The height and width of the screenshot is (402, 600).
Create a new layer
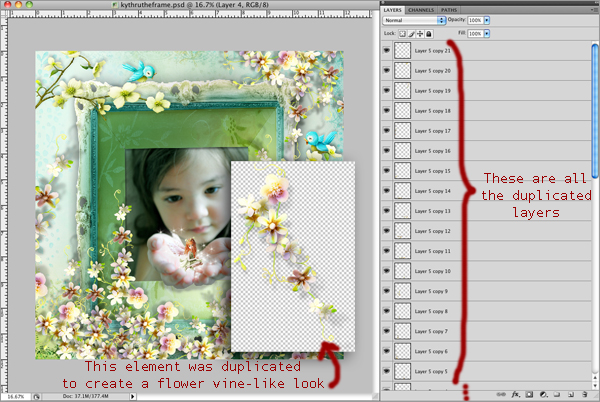[x=572, y=394]
